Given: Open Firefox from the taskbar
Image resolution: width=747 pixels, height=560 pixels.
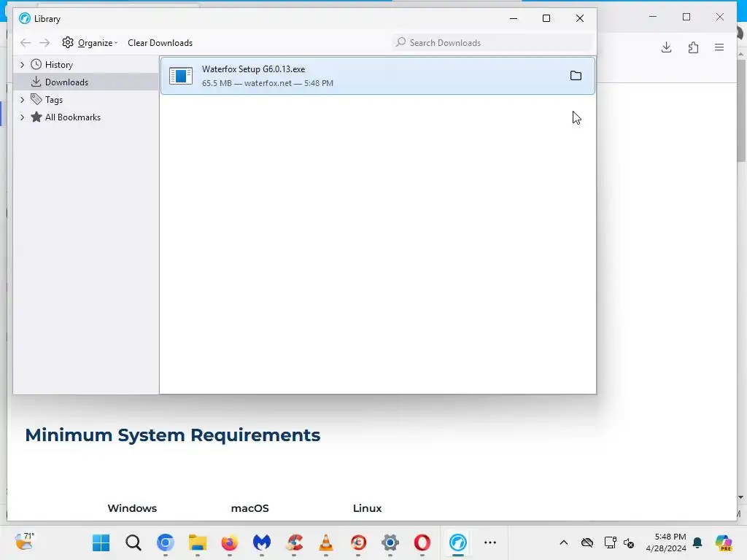Looking at the screenshot, I should [x=230, y=542].
